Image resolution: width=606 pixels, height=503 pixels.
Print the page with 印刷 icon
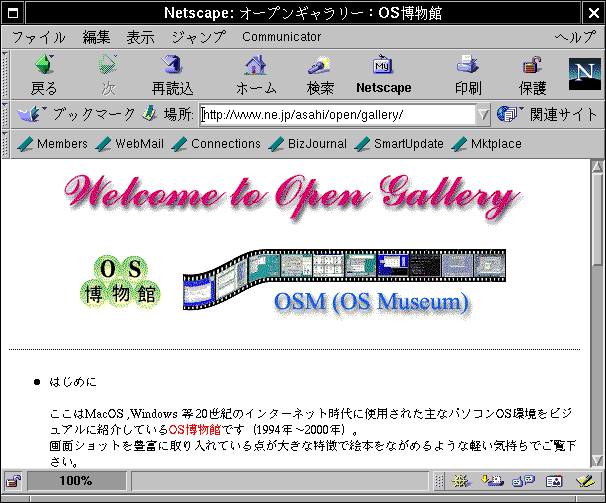point(468,64)
